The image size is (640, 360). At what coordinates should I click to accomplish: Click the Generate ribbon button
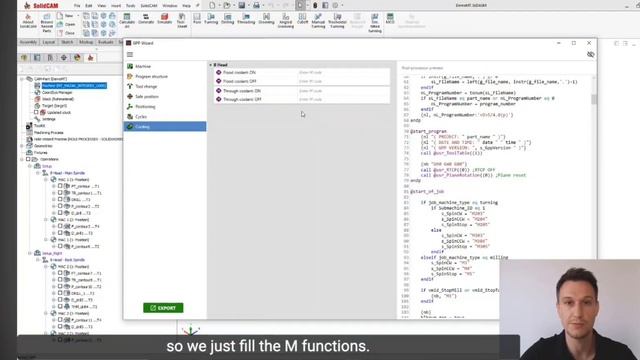point(146,19)
